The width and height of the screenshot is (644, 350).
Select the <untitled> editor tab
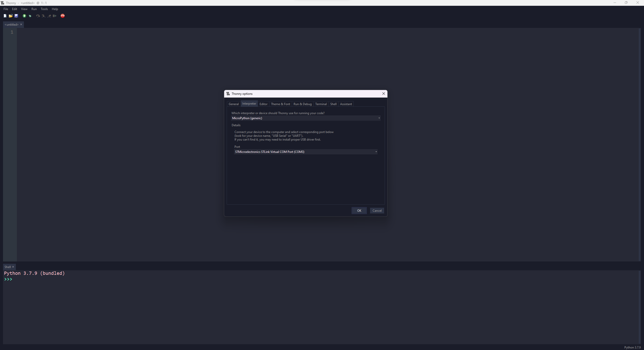[x=11, y=24]
